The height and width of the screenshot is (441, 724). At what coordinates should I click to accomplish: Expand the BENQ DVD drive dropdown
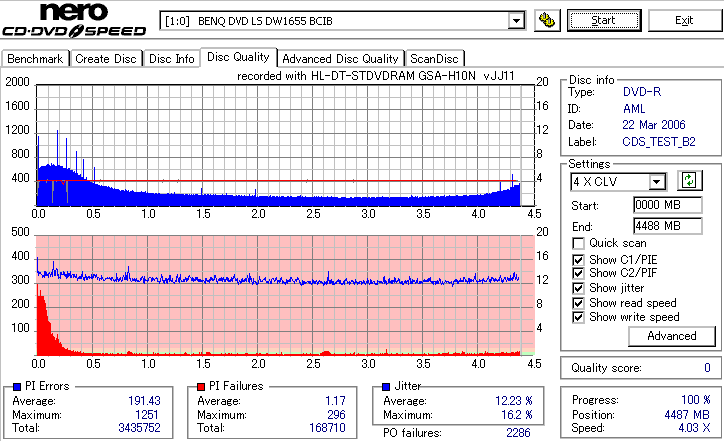[516, 21]
